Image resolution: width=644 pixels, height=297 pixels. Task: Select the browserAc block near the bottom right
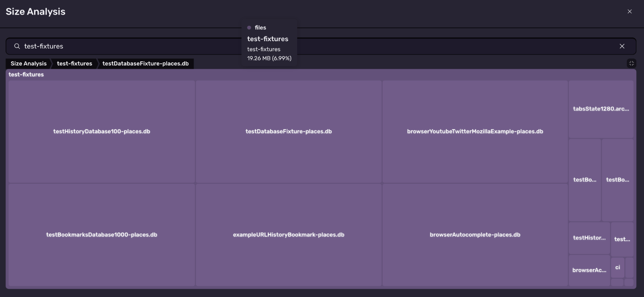click(589, 269)
